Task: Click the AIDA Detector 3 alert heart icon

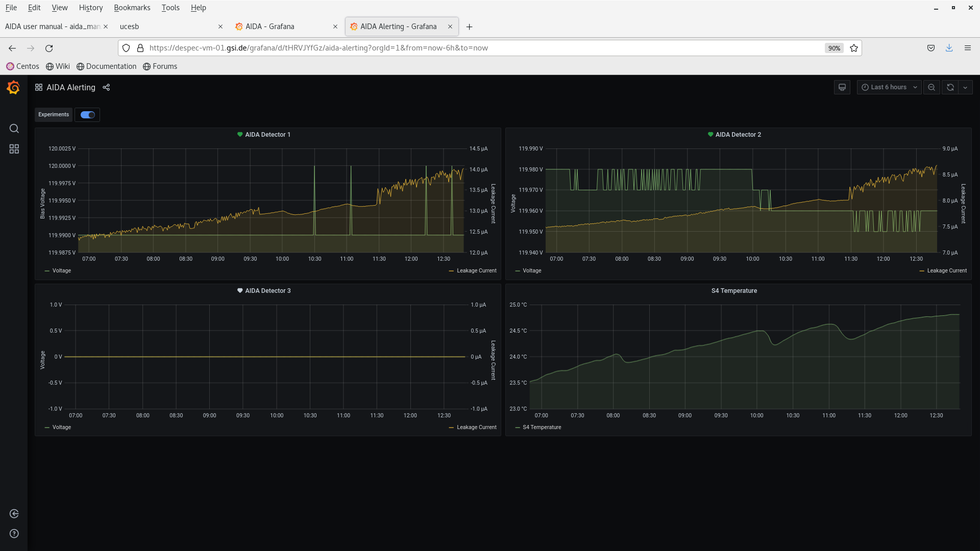Action: coord(240,291)
